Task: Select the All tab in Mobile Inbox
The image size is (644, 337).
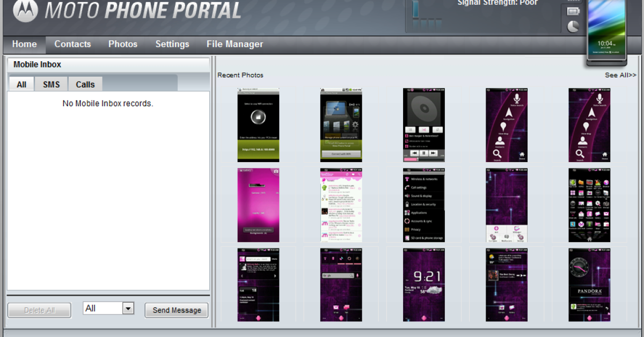Action: click(21, 84)
